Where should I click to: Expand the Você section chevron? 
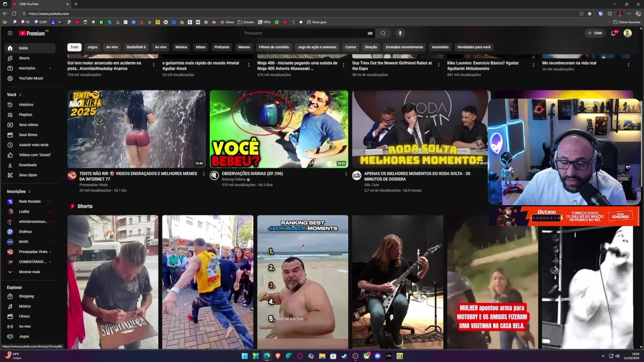point(20,95)
